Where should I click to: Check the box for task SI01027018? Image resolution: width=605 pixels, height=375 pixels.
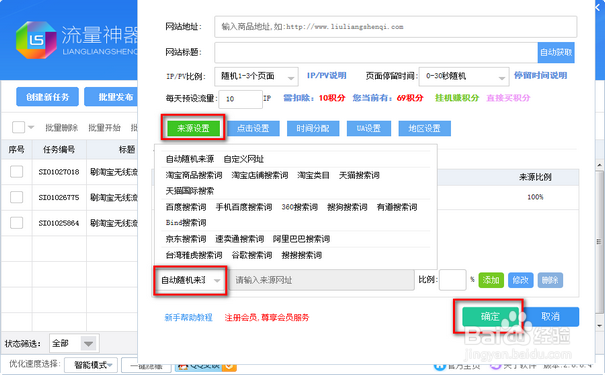click(x=16, y=171)
